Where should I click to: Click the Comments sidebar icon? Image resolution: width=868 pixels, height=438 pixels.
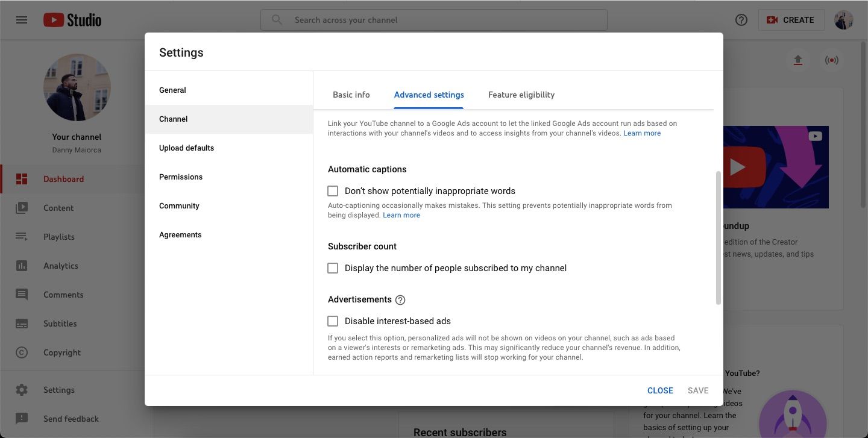click(x=22, y=295)
